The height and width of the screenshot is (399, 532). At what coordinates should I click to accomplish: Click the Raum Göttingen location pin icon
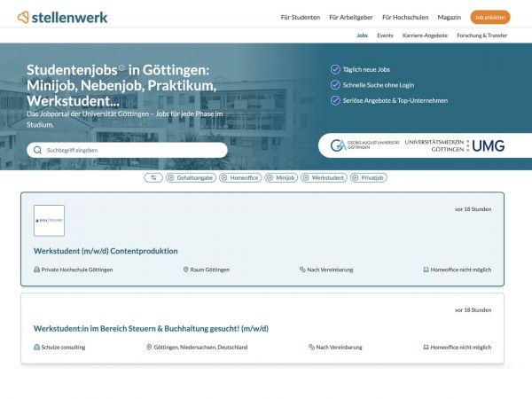[186, 270]
